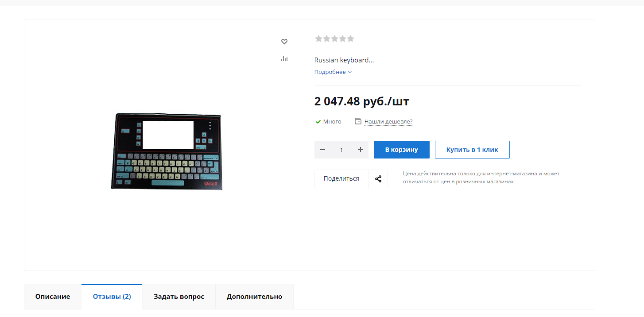Add product to comparison with bar-chart icon
Image resolution: width=644 pixels, height=317 pixels.
(284, 58)
